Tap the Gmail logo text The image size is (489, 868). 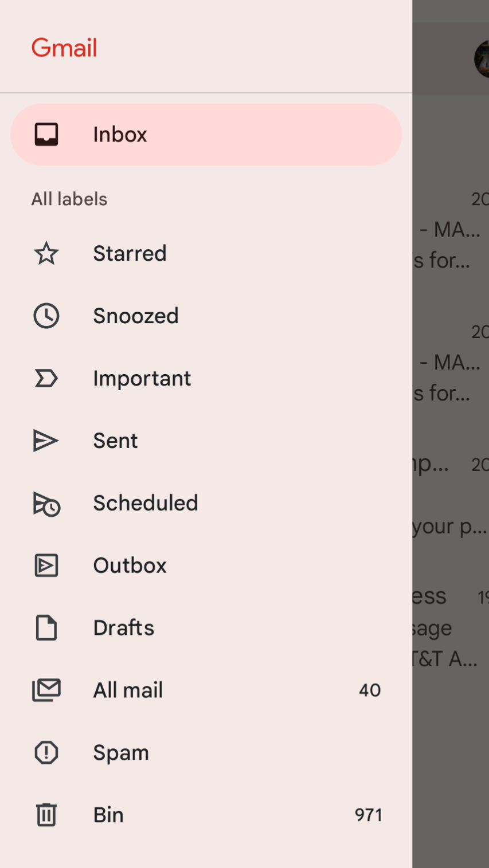64,48
